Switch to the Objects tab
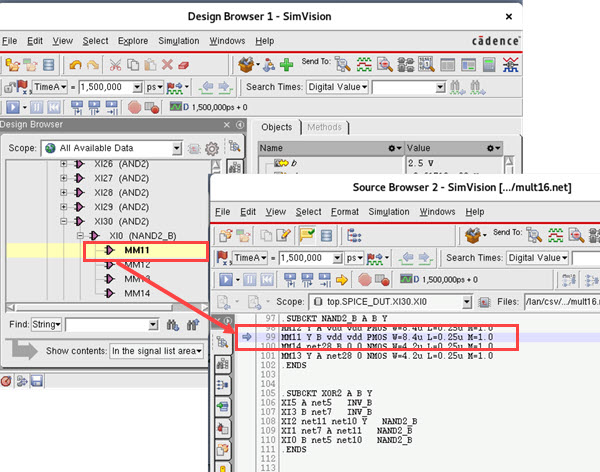This screenshot has width=600, height=472. point(277,127)
